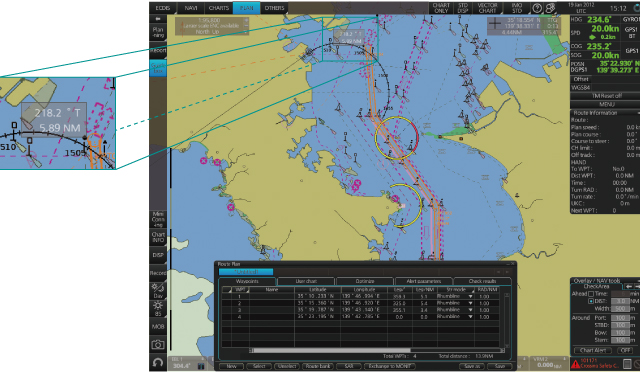
Task: Click the undo arrow icon in sidebar
Action: 158,362
